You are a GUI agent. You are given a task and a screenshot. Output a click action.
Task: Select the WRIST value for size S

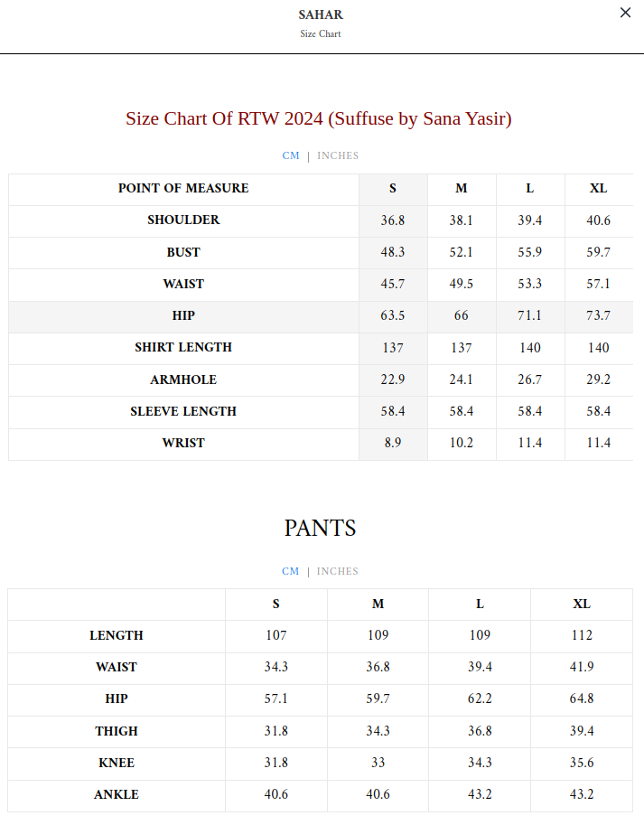click(x=393, y=443)
